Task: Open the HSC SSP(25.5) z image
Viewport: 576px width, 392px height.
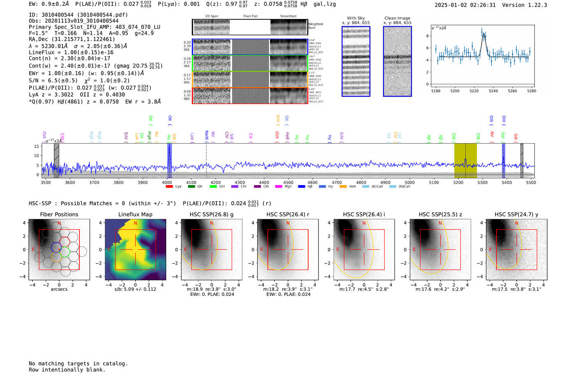Action: 440,249
